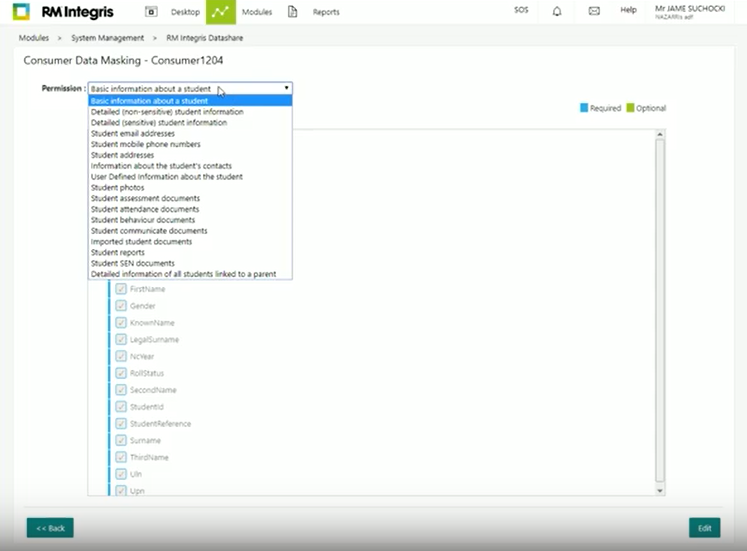The image size is (747, 551).
Task: Click the SOS link
Action: 521,10
